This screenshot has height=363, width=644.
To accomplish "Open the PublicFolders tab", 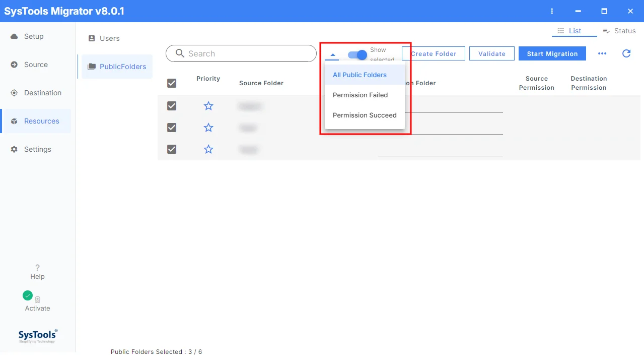I will (117, 67).
